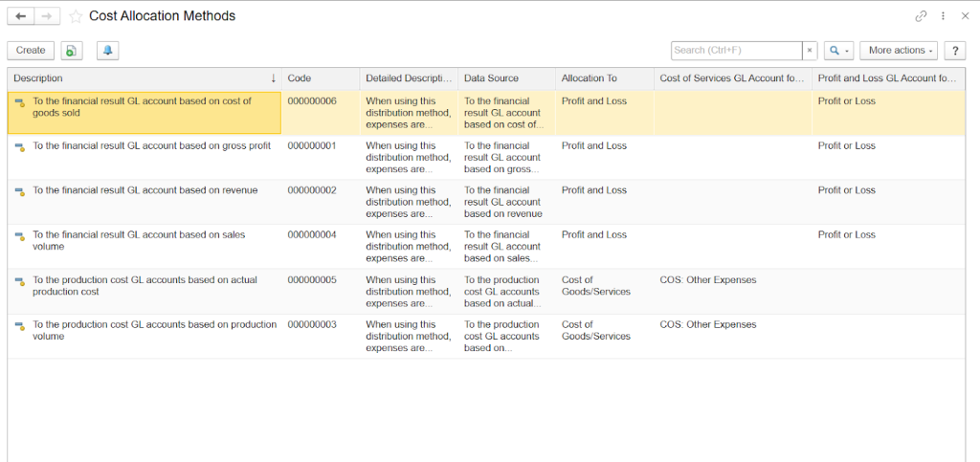The image size is (980, 462).
Task: Click code 000000002
Action: (312, 189)
